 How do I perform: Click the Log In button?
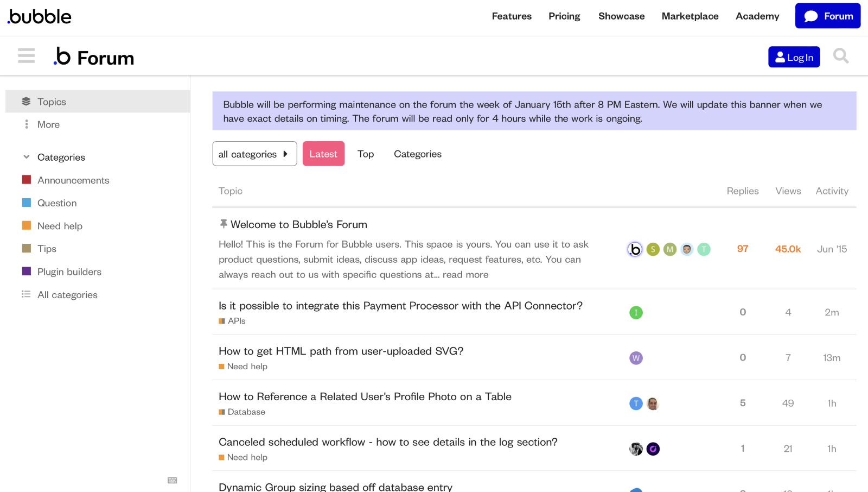(x=794, y=57)
